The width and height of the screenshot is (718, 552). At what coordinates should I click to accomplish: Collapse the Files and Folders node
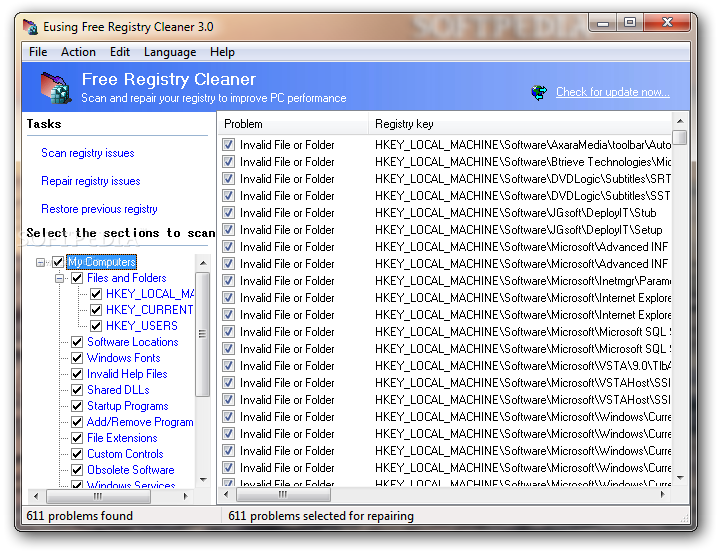(59, 278)
